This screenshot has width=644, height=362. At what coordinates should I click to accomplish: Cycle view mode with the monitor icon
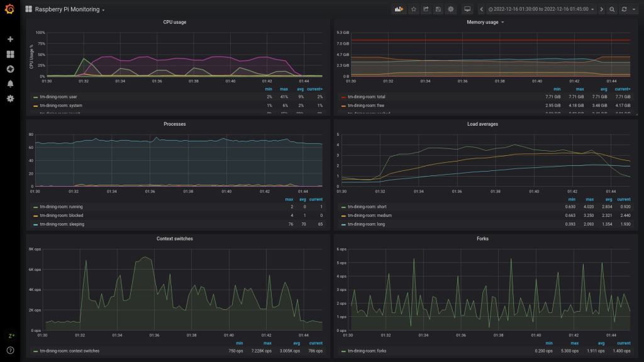[467, 9]
